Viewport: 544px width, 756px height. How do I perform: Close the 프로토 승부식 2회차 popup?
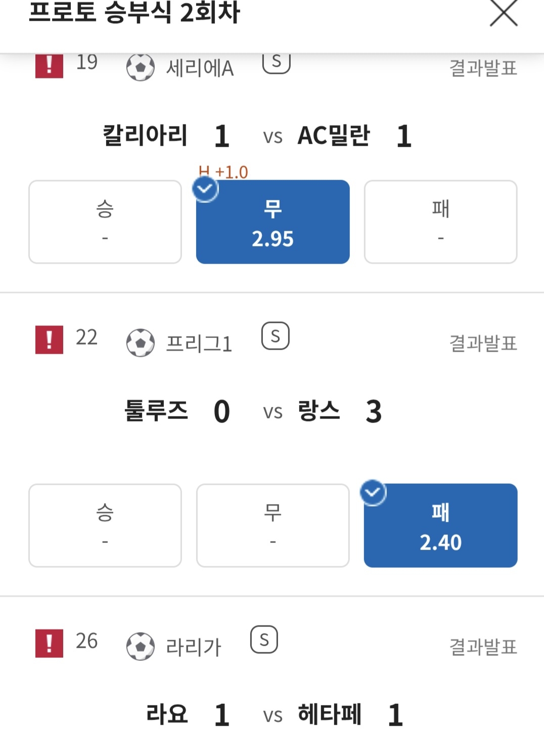(504, 13)
